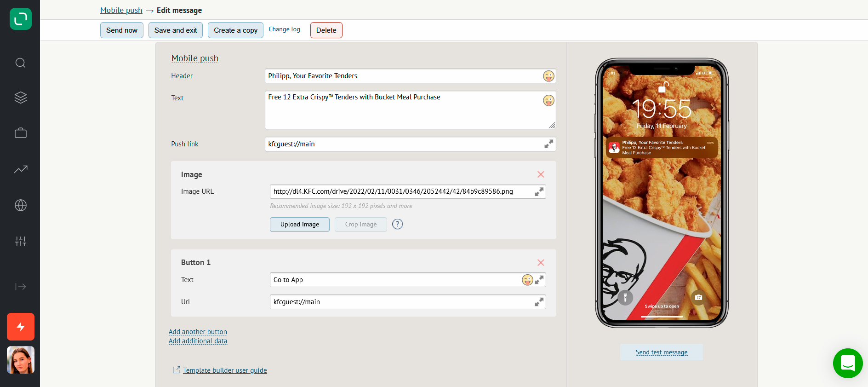Open the sliders settings icon in sidebar
Image resolution: width=868 pixels, height=387 pixels.
[20, 241]
